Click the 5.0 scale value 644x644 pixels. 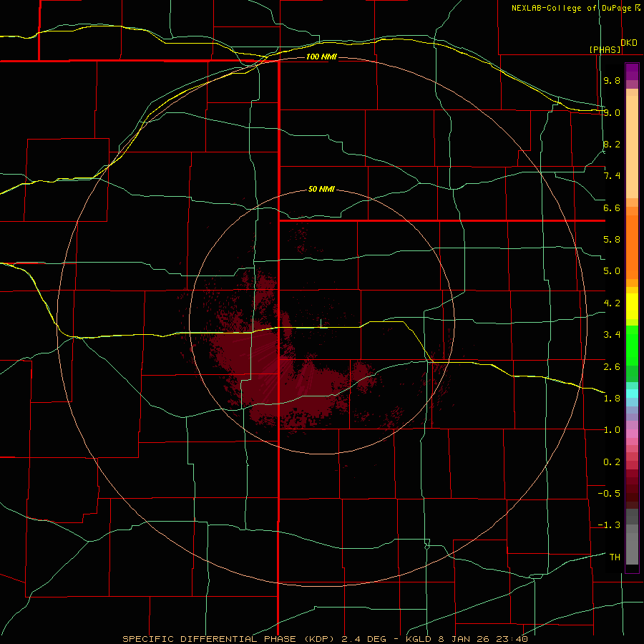pos(612,271)
